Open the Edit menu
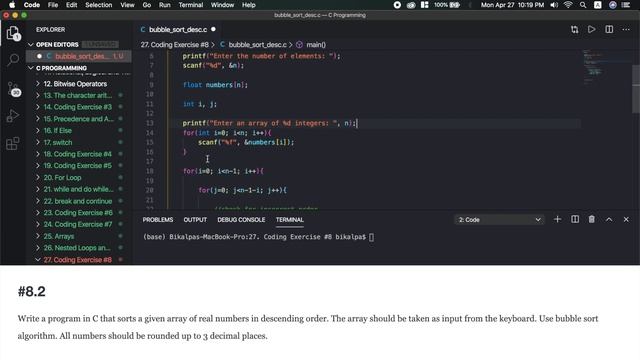Viewport: 640px width, 360px height. tap(71, 5)
